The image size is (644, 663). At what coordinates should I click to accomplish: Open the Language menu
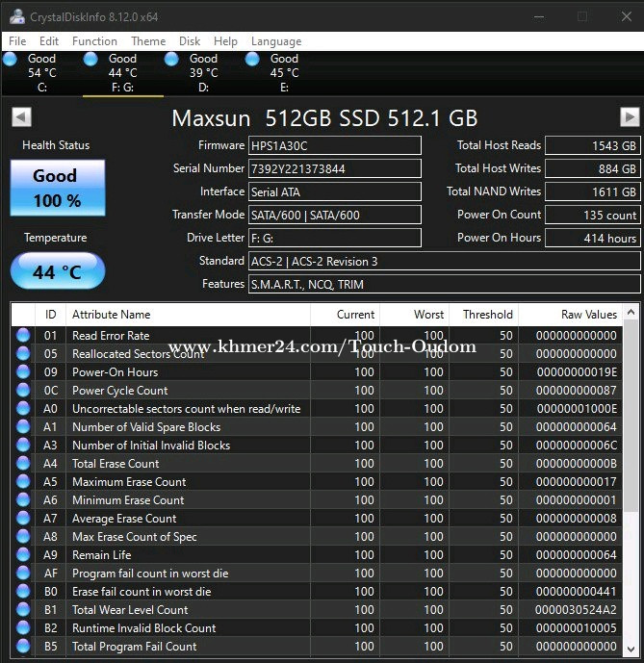[276, 41]
